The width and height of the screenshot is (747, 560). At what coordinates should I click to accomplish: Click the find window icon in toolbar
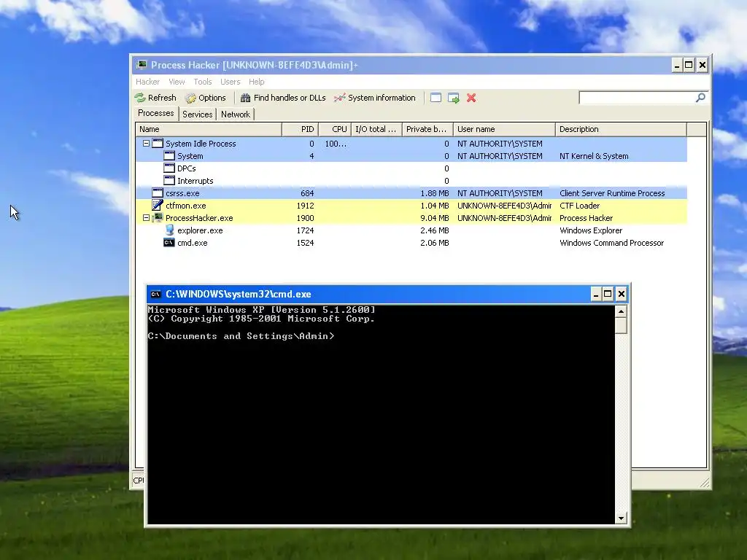pyautogui.click(x=436, y=98)
